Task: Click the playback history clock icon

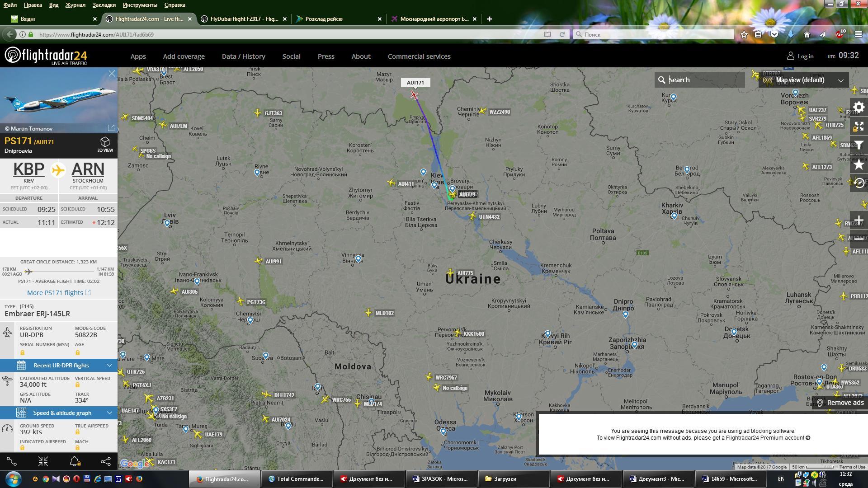Action: tap(859, 183)
